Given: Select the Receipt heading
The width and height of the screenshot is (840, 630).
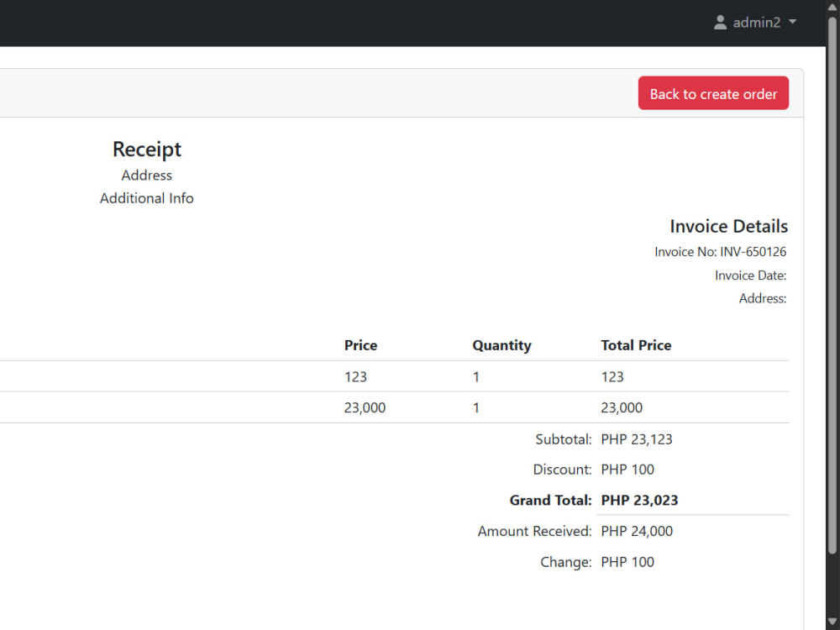Looking at the screenshot, I should [147, 150].
